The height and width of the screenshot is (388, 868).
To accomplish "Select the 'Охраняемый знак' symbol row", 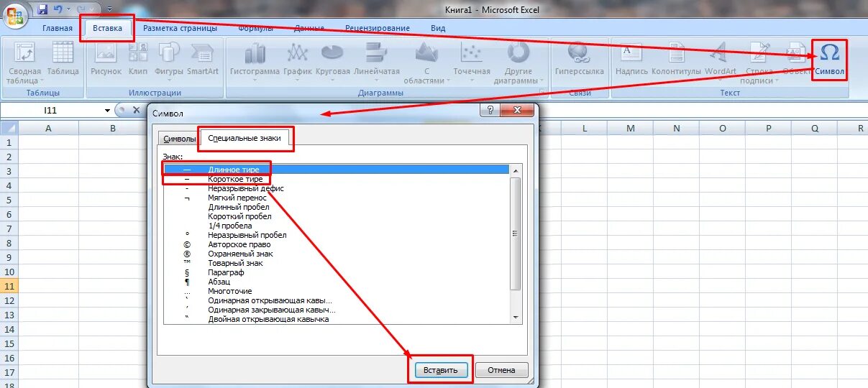I will point(337,254).
